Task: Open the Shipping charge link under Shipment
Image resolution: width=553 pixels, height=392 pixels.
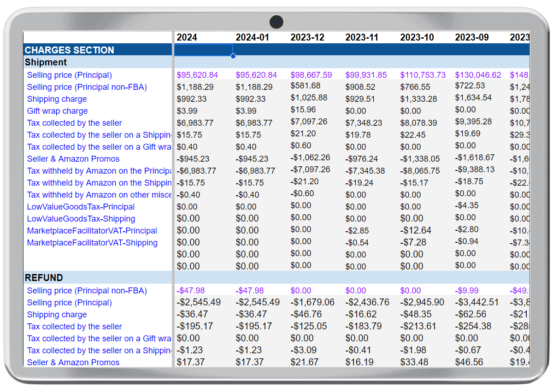Action: coord(57,99)
